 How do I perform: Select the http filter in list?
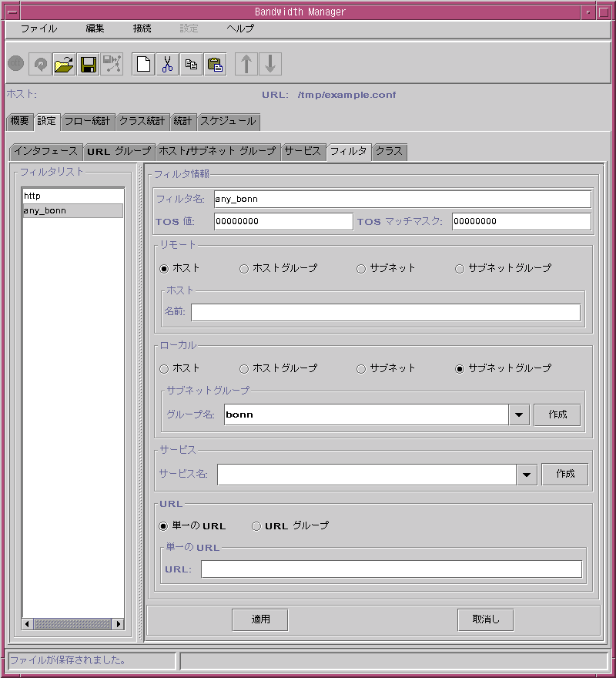(72, 196)
